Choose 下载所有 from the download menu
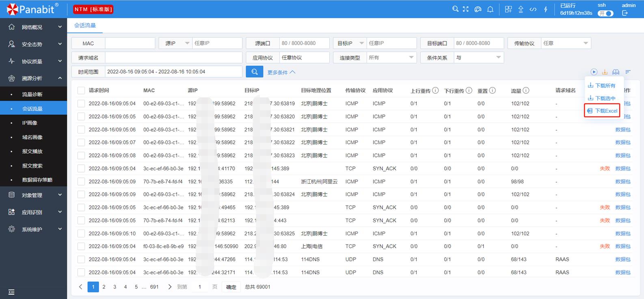This screenshot has height=299, width=644. (x=602, y=86)
